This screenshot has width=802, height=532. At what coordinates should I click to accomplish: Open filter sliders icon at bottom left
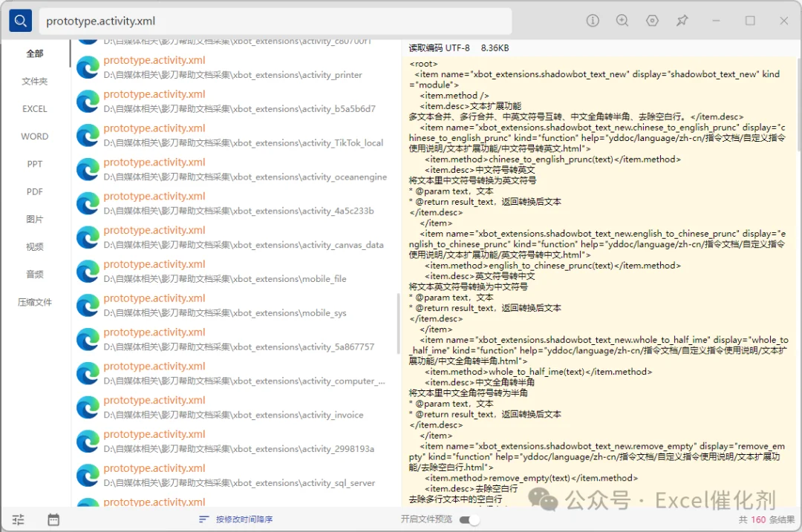click(19, 519)
